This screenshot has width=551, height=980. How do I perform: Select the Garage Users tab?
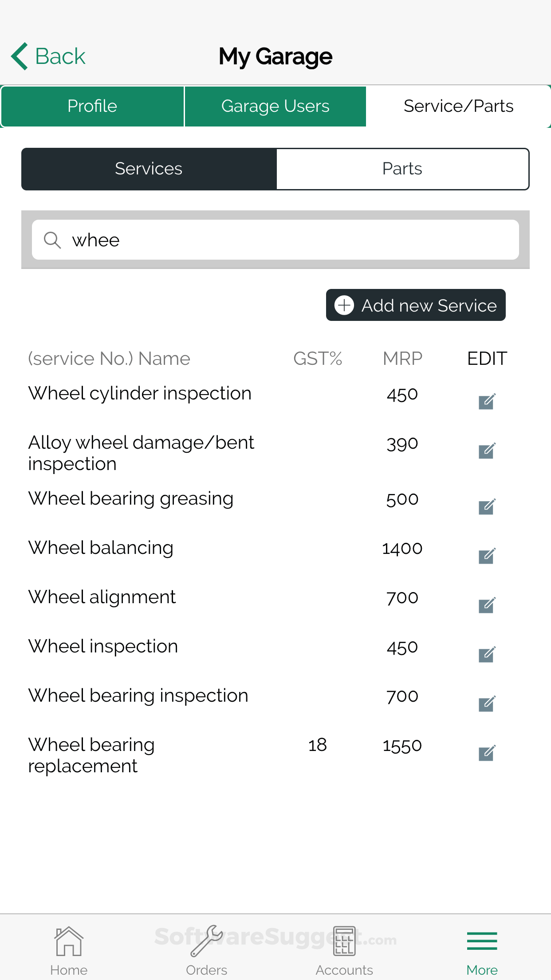[275, 106]
